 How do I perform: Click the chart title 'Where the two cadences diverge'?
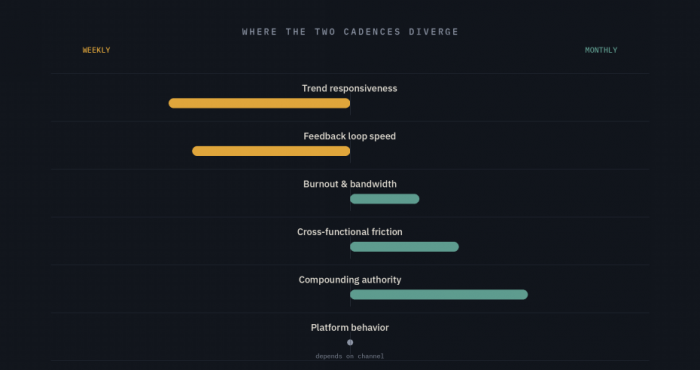click(x=350, y=32)
